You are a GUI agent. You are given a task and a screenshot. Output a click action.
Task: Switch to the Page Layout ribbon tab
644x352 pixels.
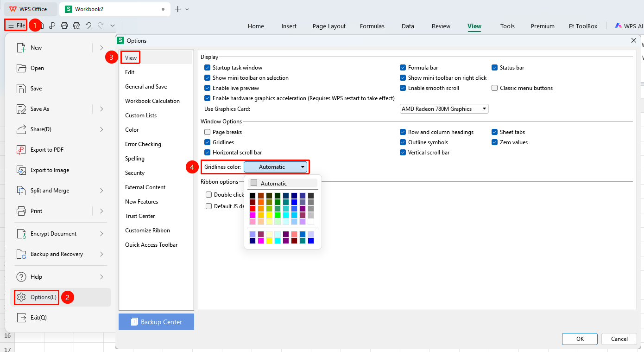(x=329, y=26)
